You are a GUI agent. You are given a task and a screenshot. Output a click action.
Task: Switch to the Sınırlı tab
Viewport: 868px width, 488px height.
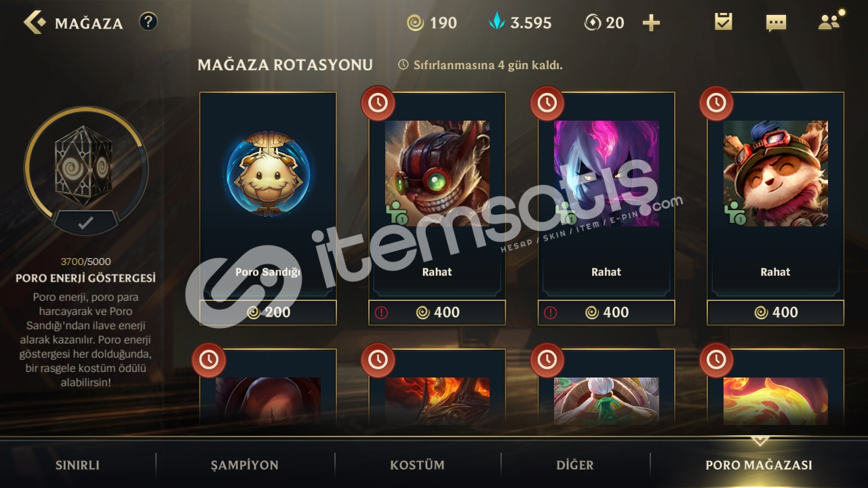pos(77,465)
